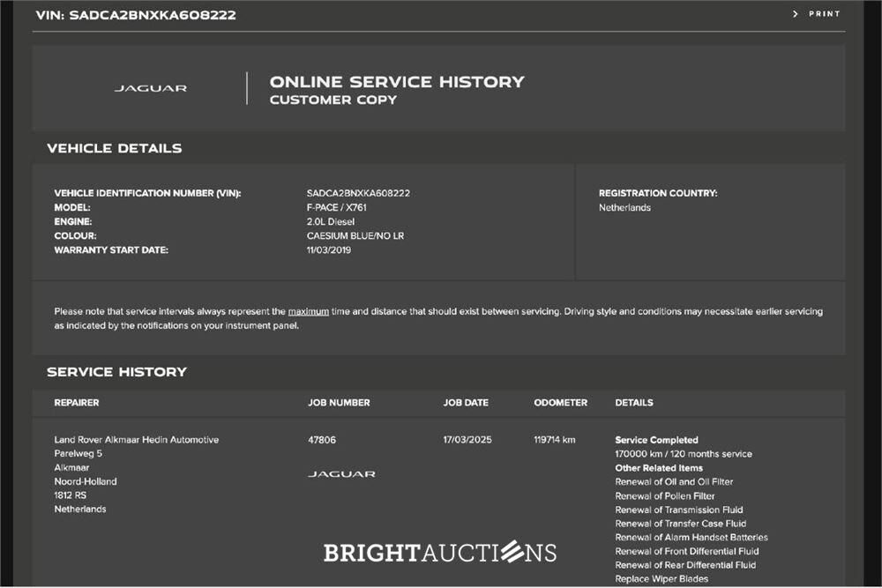Image resolution: width=882 pixels, height=588 pixels.
Task: Select "Renewal of Transmission Fluid" item
Action: pos(679,510)
